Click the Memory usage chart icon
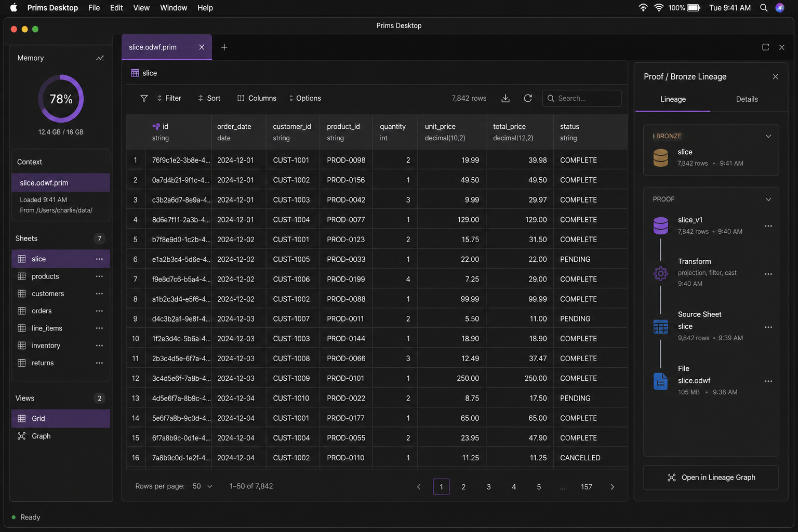Image resolution: width=798 pixels, height=532 pixels. coord(100,58)
